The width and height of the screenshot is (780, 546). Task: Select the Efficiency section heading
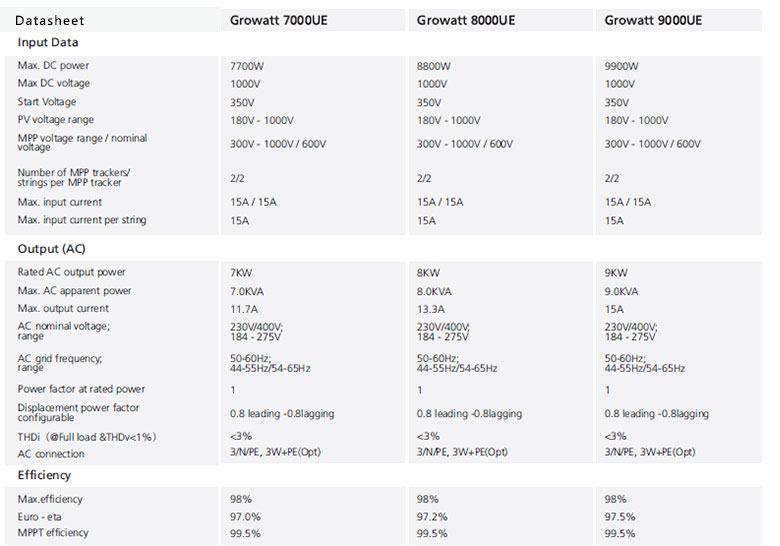pos(44,475)
